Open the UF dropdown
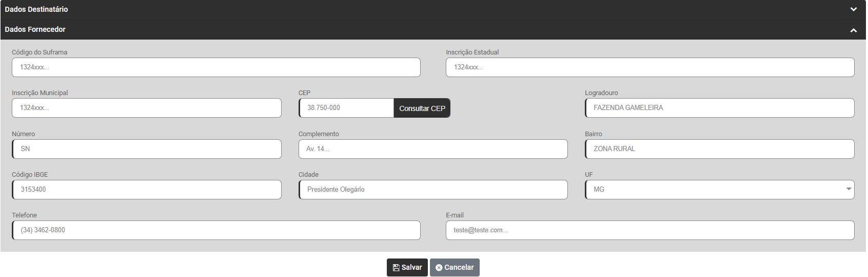Viewport: 868px width, 277px height. [x=719, y=190]
